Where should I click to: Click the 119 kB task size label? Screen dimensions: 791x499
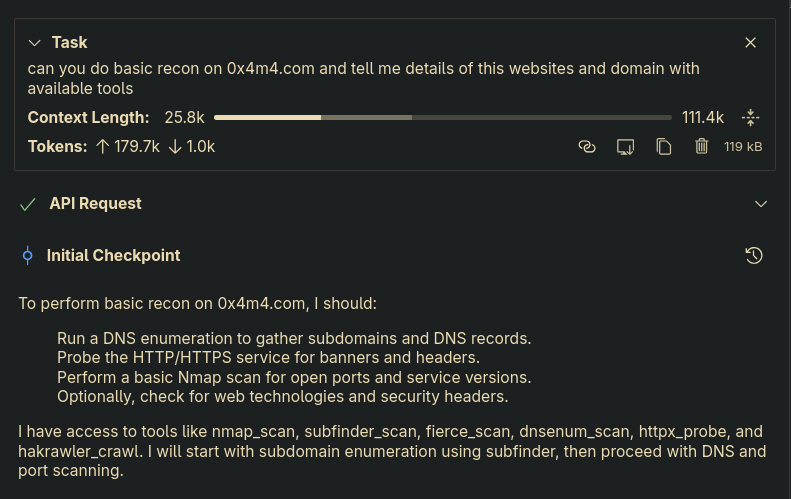tap(743, 147)
